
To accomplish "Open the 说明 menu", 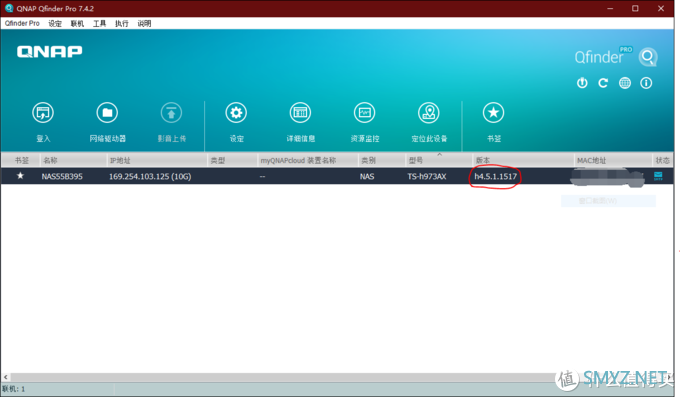I will 144,23.
